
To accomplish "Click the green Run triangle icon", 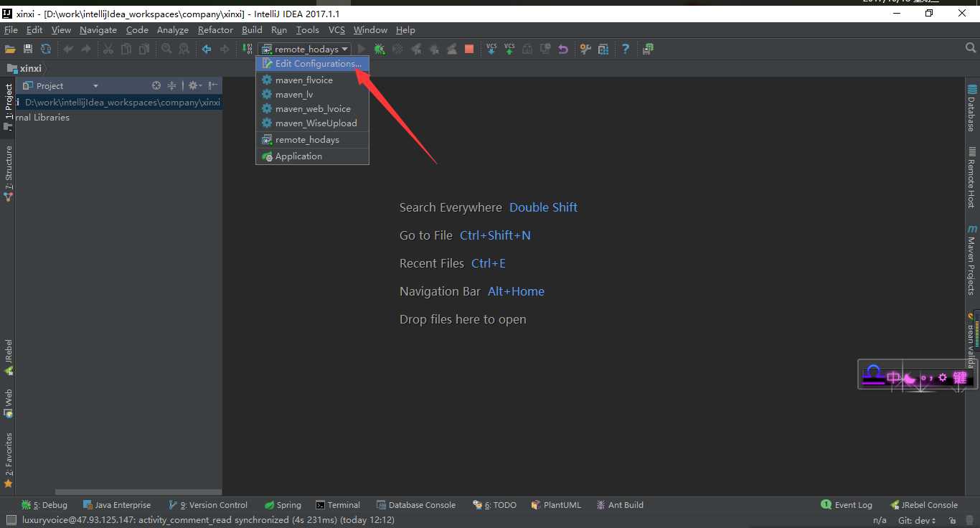I will pyautogui.click(x=362, y=49).
